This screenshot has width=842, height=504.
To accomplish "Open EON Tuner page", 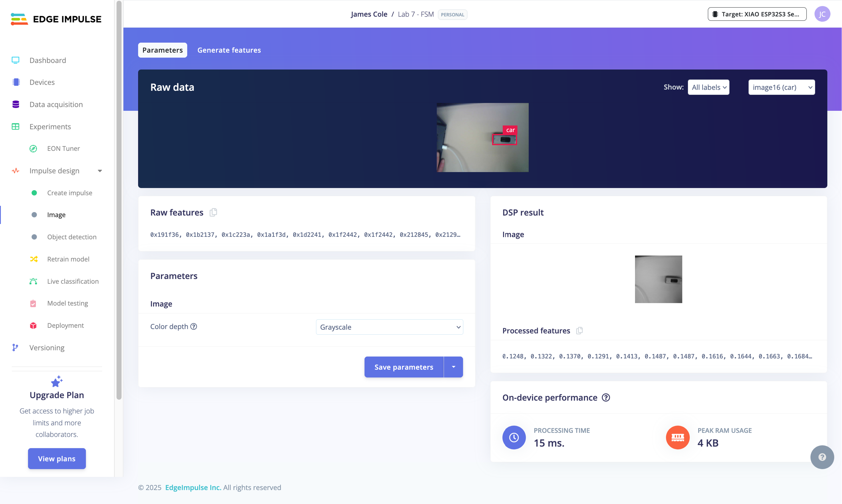I will 64,148.
